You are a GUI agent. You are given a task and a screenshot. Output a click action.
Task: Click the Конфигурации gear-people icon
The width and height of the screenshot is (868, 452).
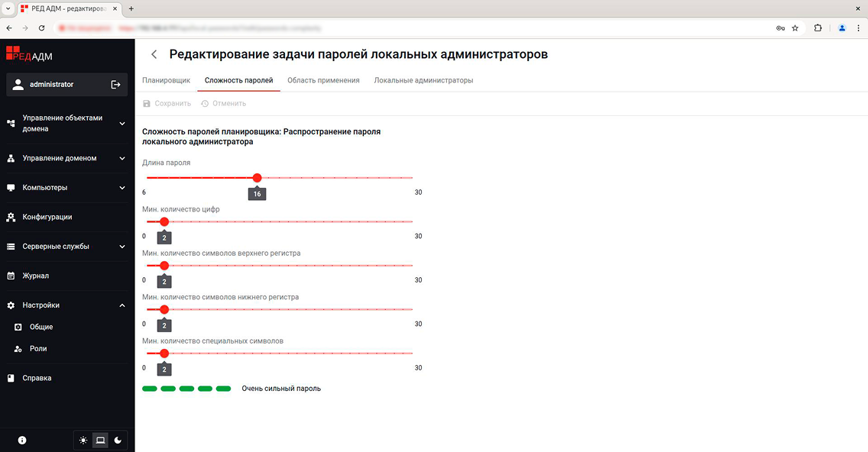[11, 218]
